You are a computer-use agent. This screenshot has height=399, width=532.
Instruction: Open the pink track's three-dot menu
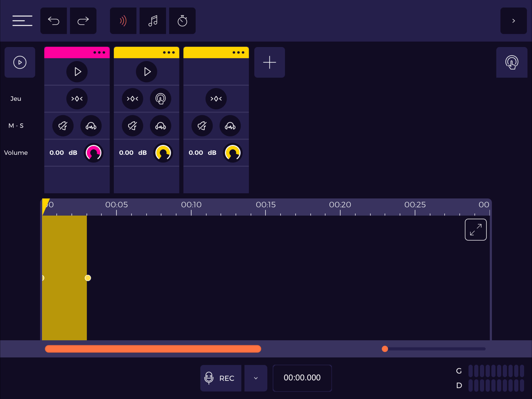click(99, 52)
